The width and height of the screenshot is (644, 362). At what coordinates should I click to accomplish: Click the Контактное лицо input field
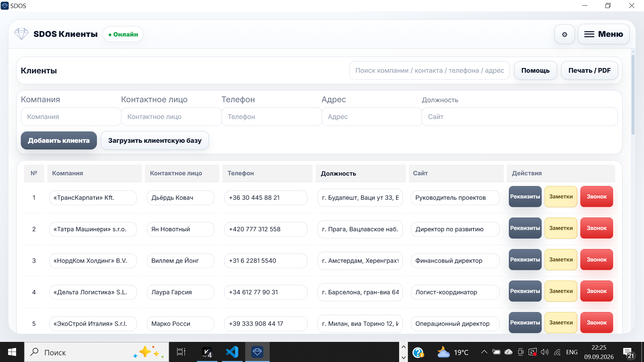pyautogui.click(x=171, y=117)
